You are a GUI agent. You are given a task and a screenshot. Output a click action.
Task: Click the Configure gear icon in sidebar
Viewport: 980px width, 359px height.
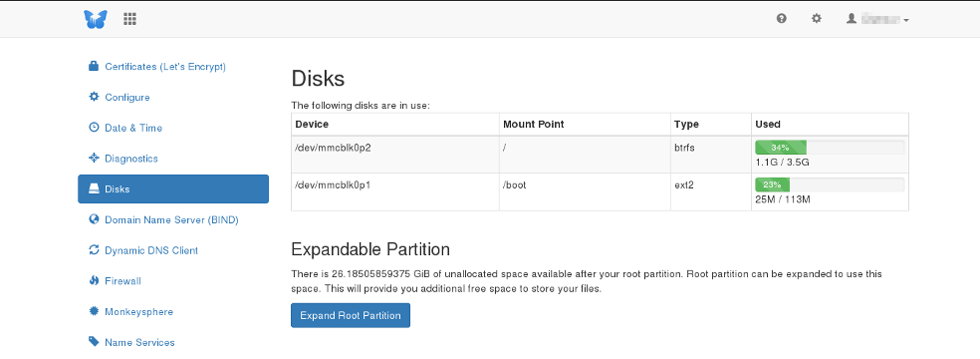click(x=94, y=97)
